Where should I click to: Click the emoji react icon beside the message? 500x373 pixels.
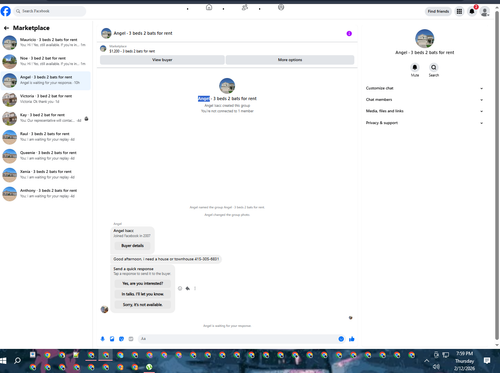pyautogui.click(x=180, y=288)
